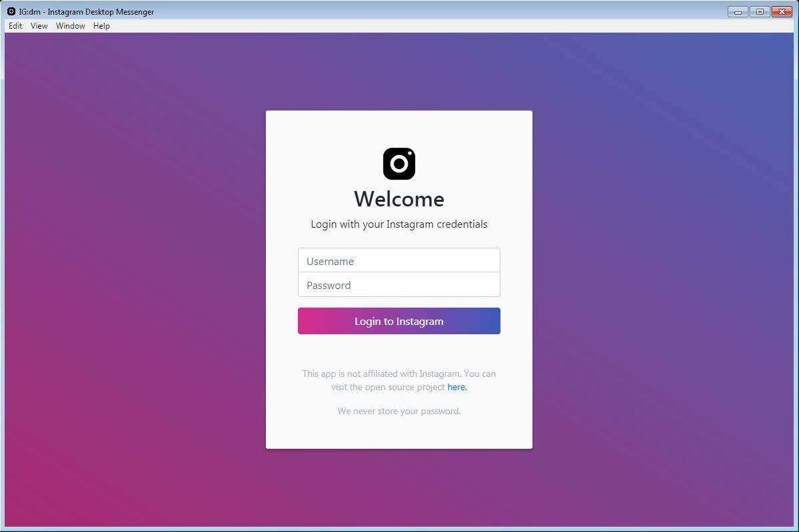Maximize the IG:dm window

point(759,12)
